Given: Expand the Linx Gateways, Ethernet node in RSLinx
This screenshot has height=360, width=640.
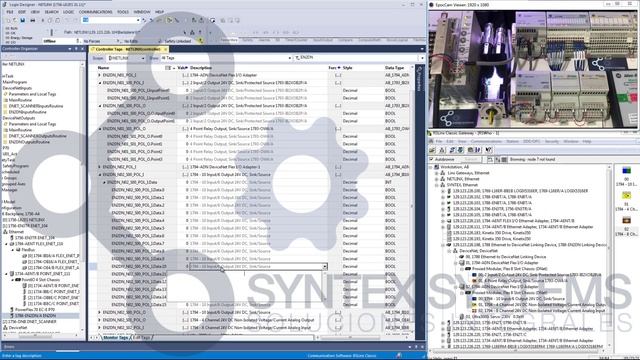Looking at the screenshot, I should 437,173.
